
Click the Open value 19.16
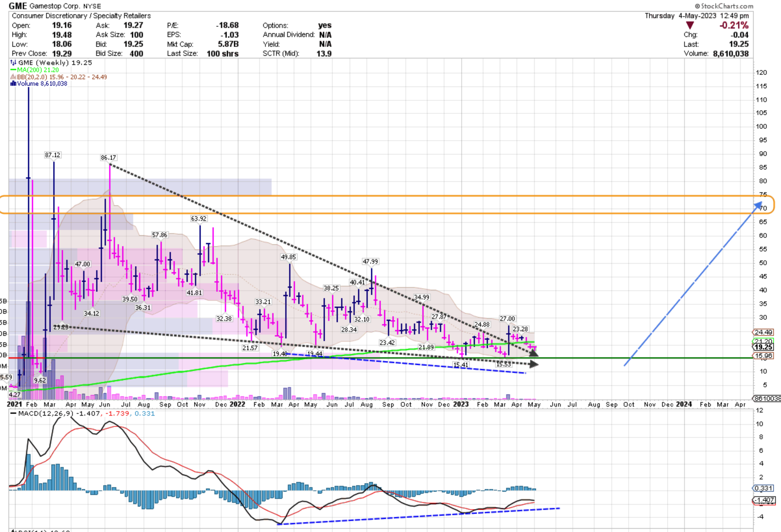[x=62, y=25]
